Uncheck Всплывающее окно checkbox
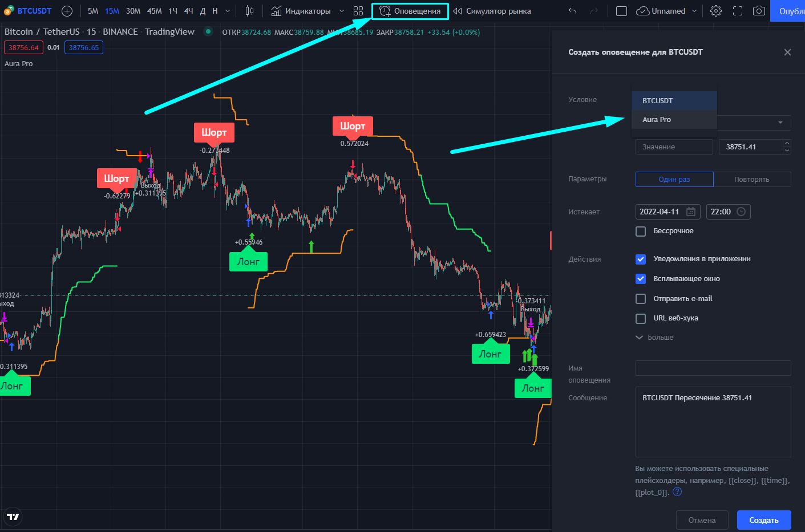The image size is (805, 532). (641, 279)
